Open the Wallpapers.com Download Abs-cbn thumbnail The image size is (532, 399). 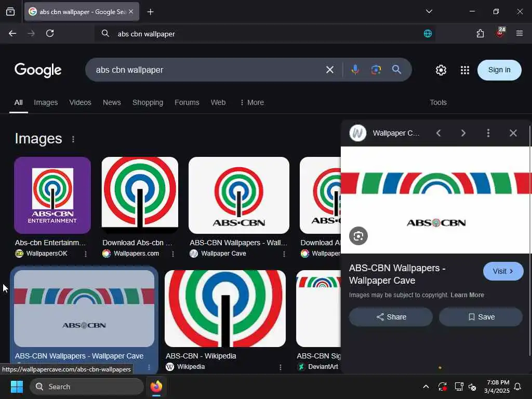[140, 195]
